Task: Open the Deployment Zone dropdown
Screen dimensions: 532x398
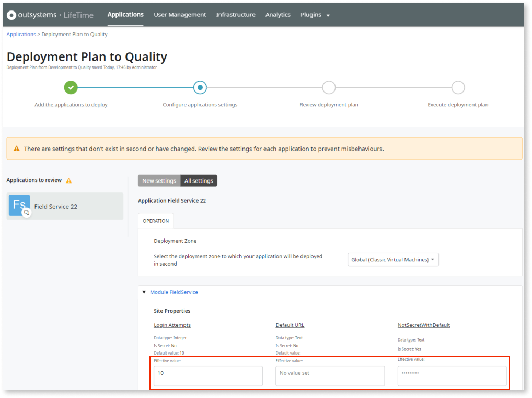Action: click(393, 260)
